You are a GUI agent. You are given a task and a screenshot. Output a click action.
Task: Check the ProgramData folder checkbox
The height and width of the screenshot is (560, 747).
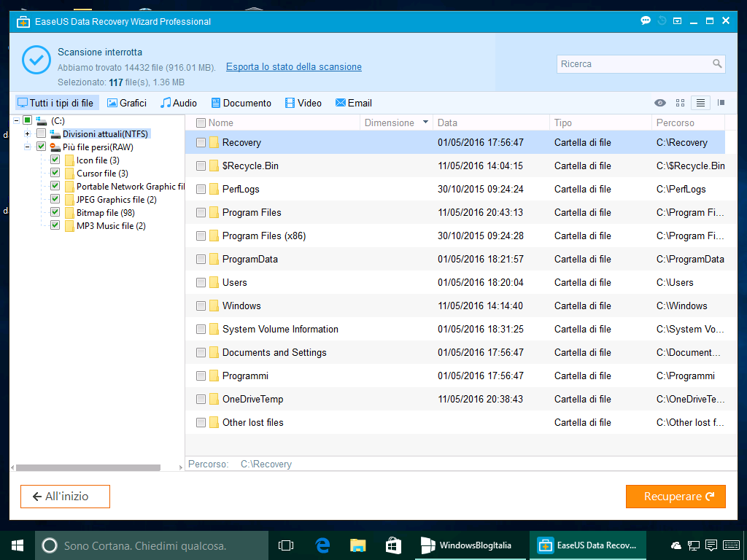tap(201, 259)
